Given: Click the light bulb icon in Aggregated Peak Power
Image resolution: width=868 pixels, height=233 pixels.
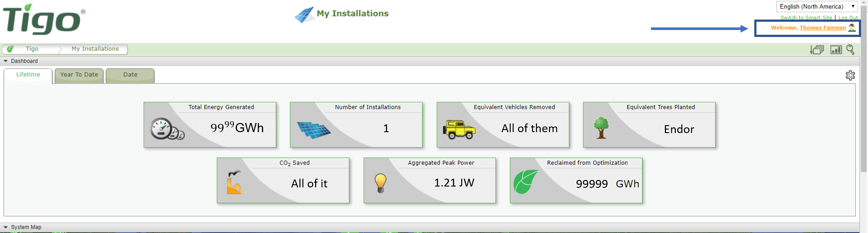Looking at the screenshot, I should [380, 183].
